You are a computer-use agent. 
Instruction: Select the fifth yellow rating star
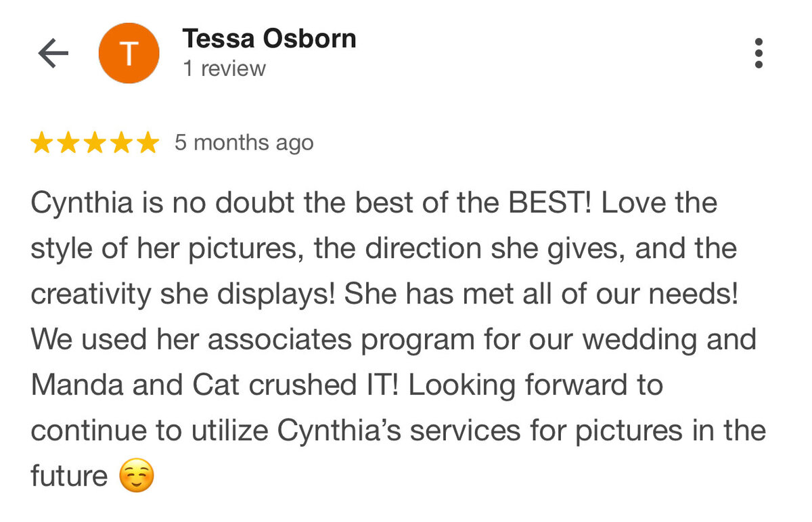point(146,144)
